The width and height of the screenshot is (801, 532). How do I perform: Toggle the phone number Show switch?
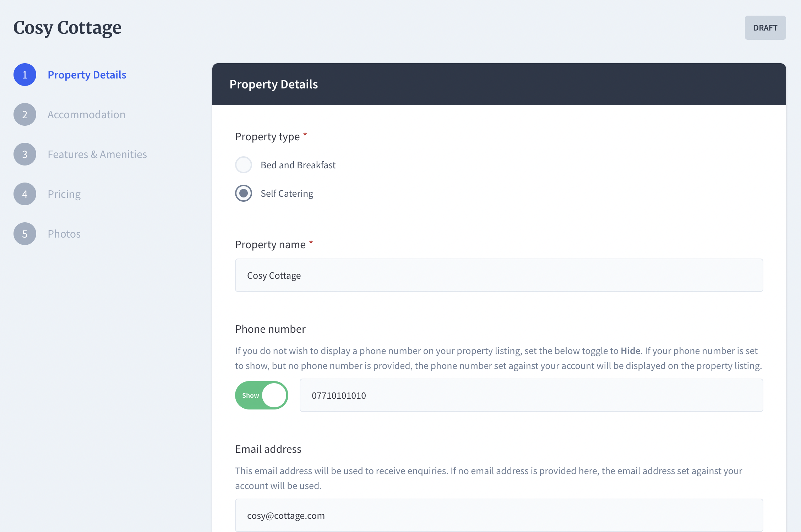(261, 395)
